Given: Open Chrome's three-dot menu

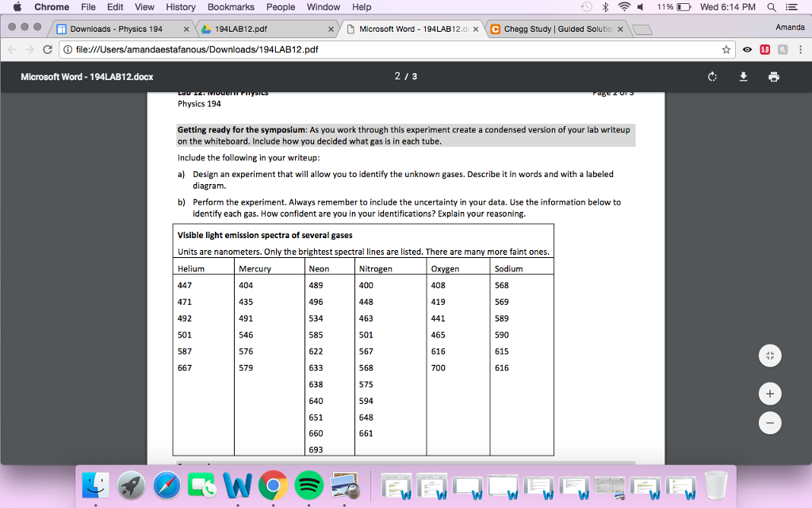Looking at the screenshot, I should click(x=801, y=50).
